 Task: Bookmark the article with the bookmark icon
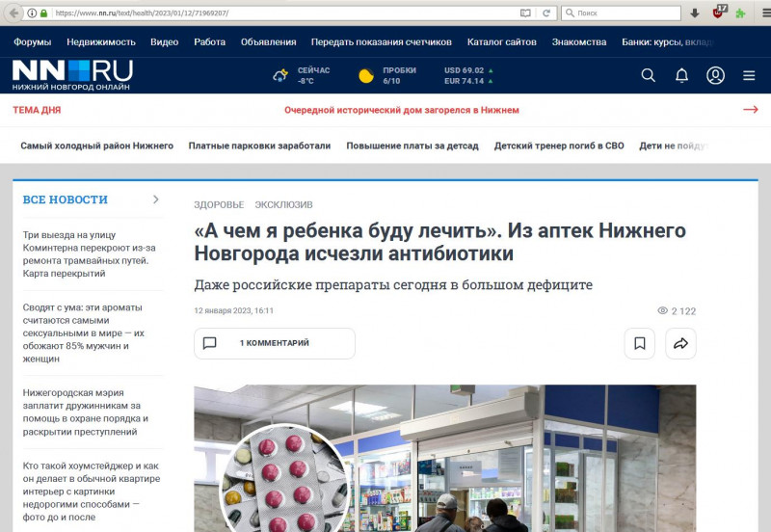point(639,343)
